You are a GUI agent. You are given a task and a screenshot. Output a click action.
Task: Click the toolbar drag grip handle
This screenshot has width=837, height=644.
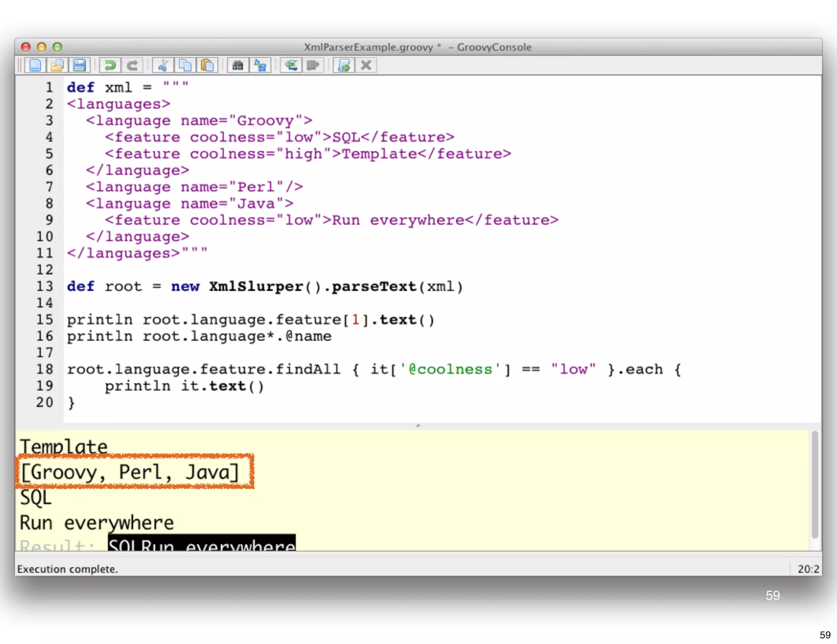click(19, 65)
